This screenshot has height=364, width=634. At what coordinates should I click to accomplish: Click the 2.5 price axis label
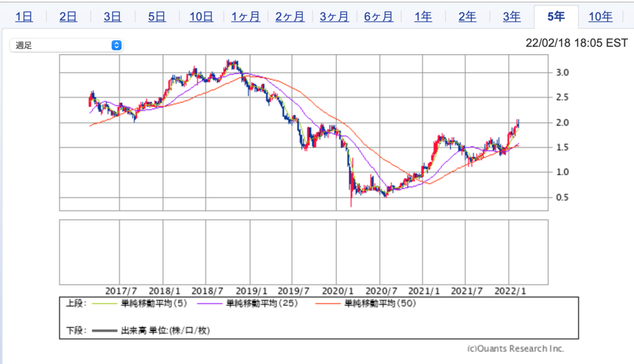tap(562, 97)
